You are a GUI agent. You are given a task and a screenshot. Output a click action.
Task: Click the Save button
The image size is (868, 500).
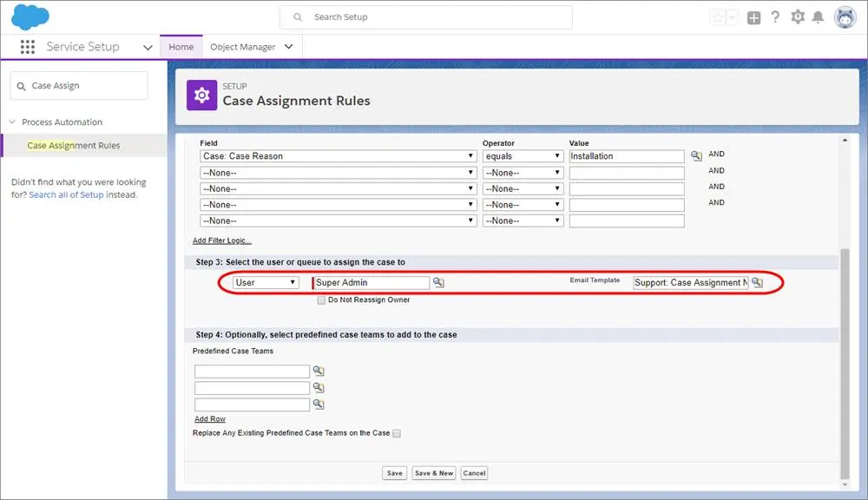point(394,473)
